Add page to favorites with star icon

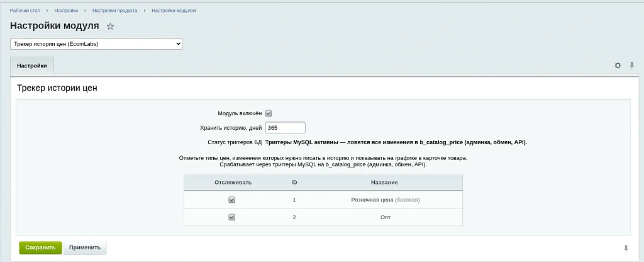point(110,26)
